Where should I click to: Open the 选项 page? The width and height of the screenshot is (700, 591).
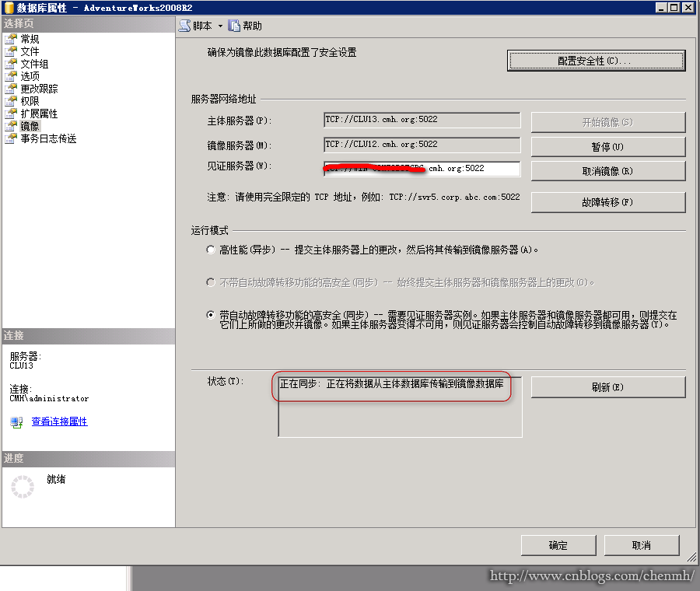point(30,76)
